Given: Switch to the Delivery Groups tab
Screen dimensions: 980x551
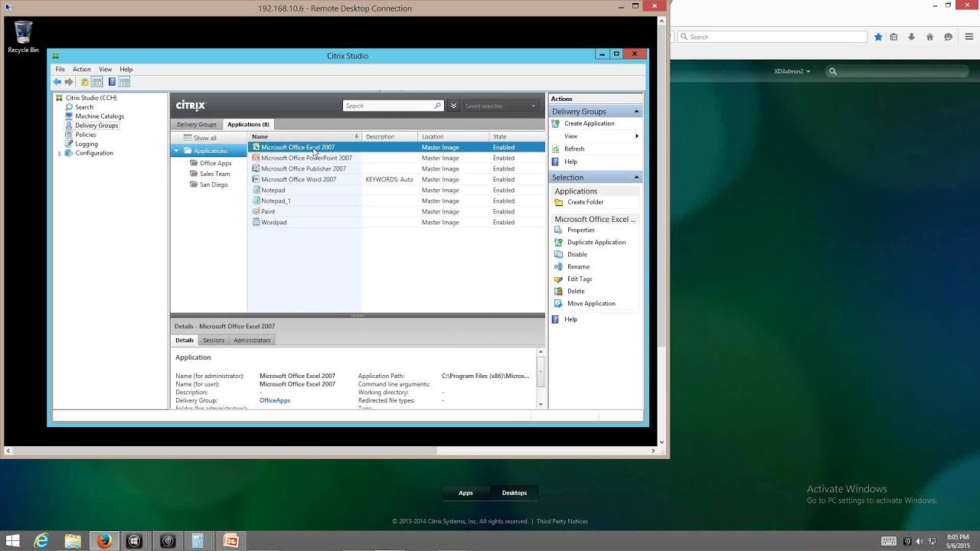Looking at the screenshot, I should [x=197, y=125].
